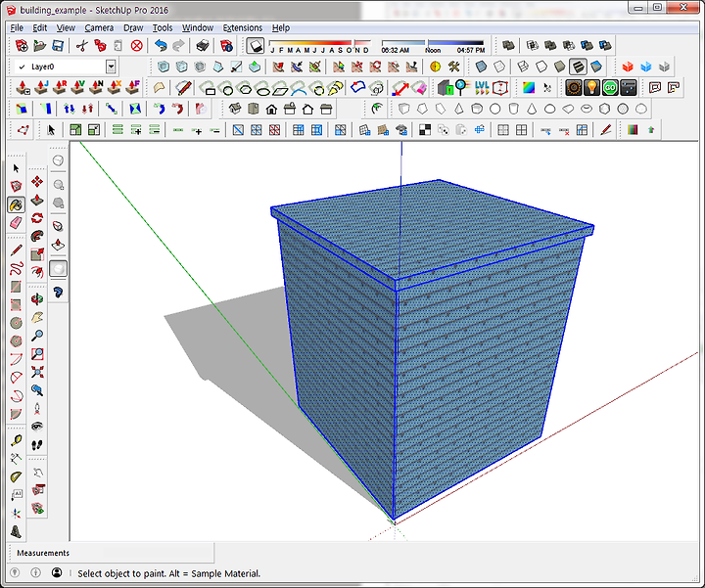Switch to Monochrome face style
The image size is (705, 588).
(x=596, y=67)
